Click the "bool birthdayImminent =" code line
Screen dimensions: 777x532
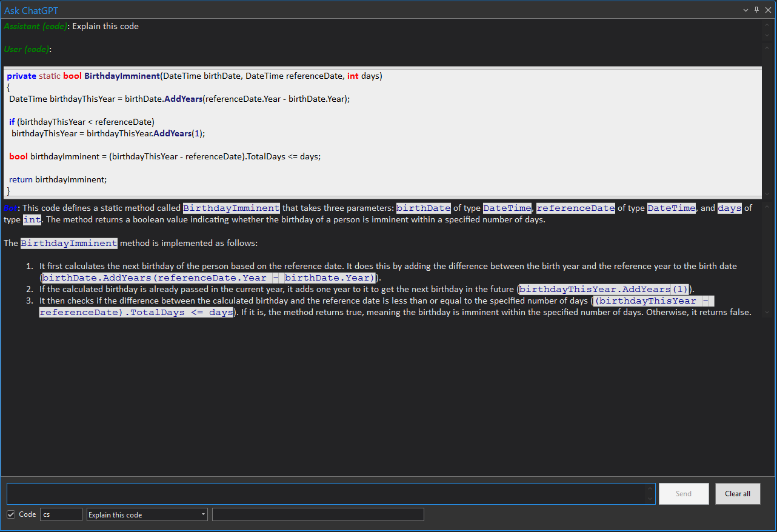pos(165,156)
